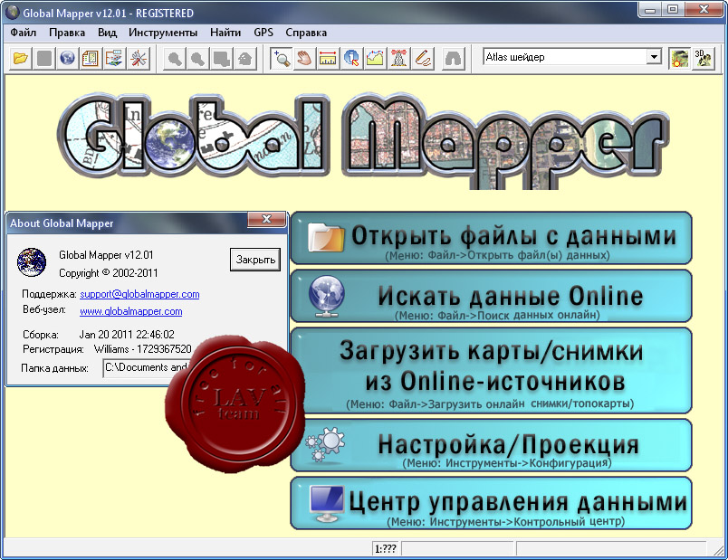Open the Справка menu
This screenshot has width=728, height=560.
coord(306,33)
